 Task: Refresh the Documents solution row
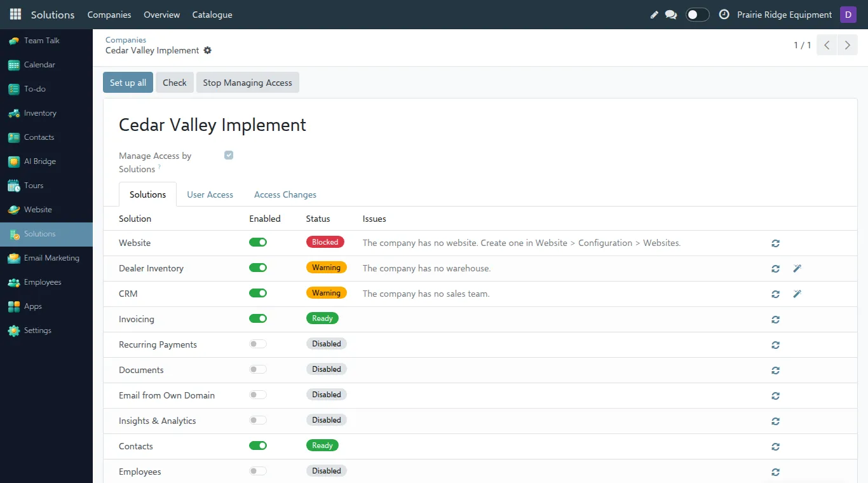[x=775, y=371]
